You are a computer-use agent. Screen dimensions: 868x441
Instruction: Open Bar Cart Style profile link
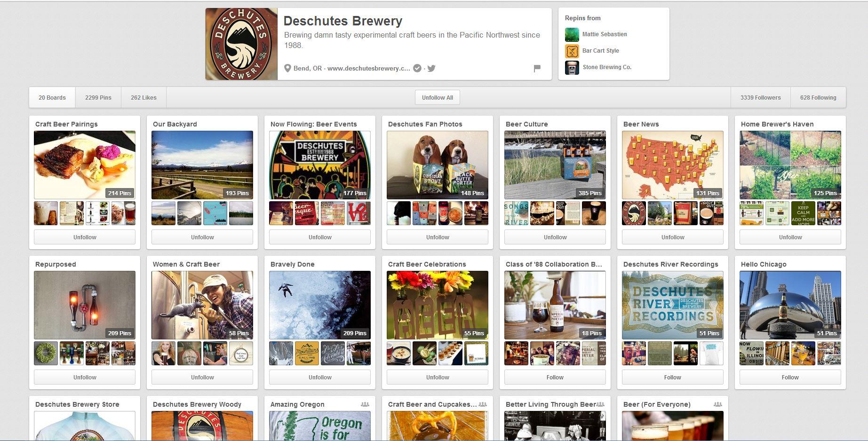point(601,51)
